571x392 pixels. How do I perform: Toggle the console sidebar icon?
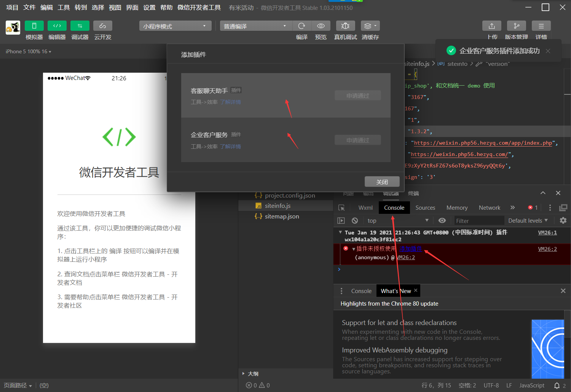(341, 220)
